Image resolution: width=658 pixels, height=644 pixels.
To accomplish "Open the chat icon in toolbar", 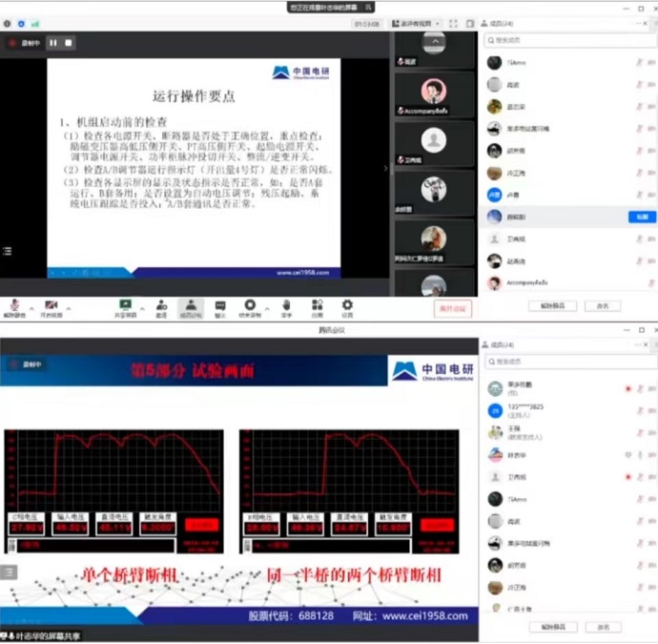I will pos(220,304).
